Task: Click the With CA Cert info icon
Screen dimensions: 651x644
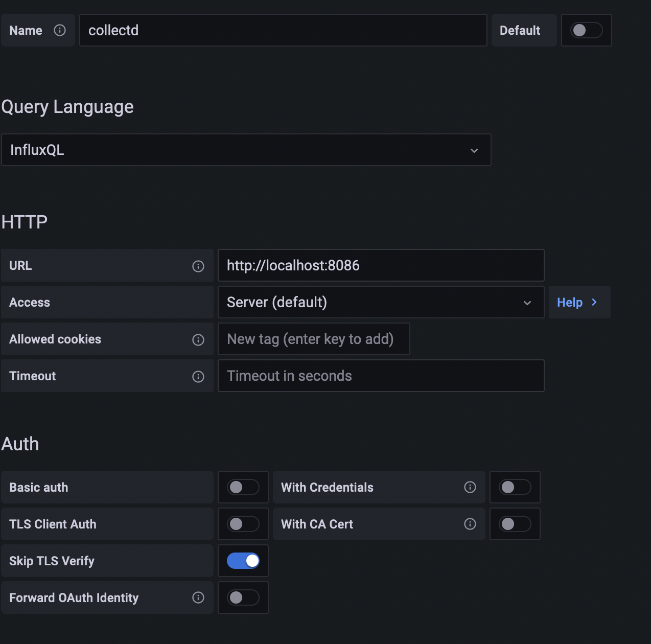Action: (x=470, y=524)
